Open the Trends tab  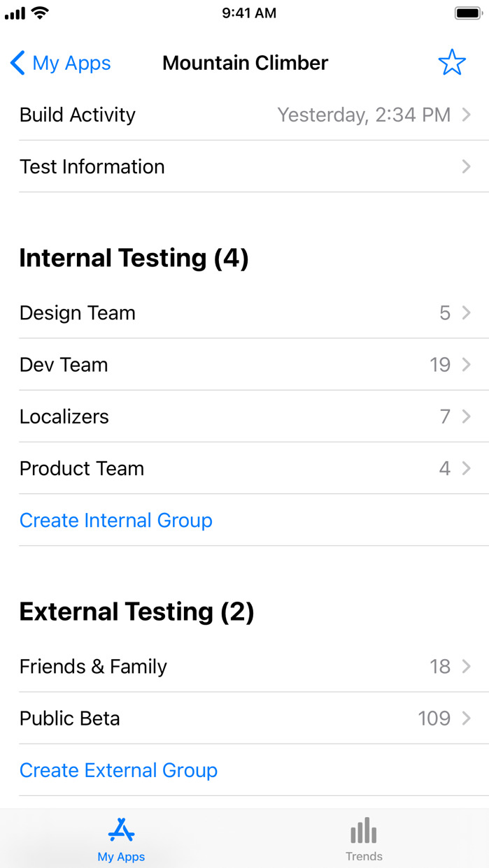[x=364, y=839]
